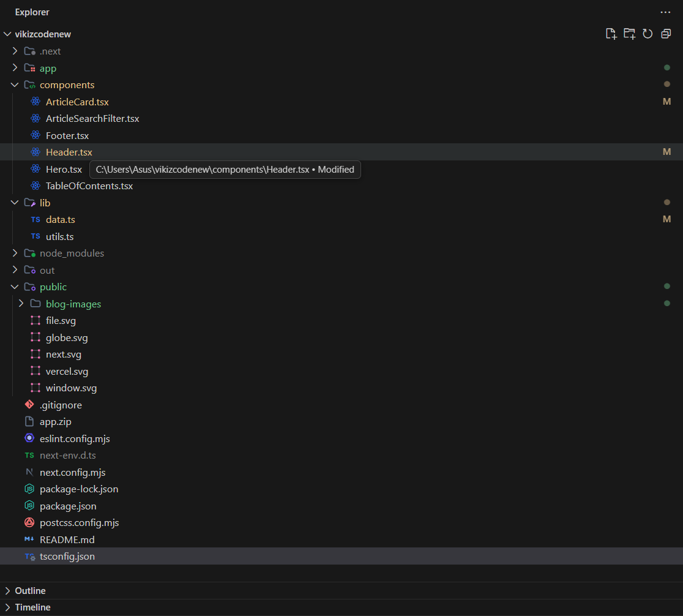Open data.ts inside the lib folder

(60, 219)
